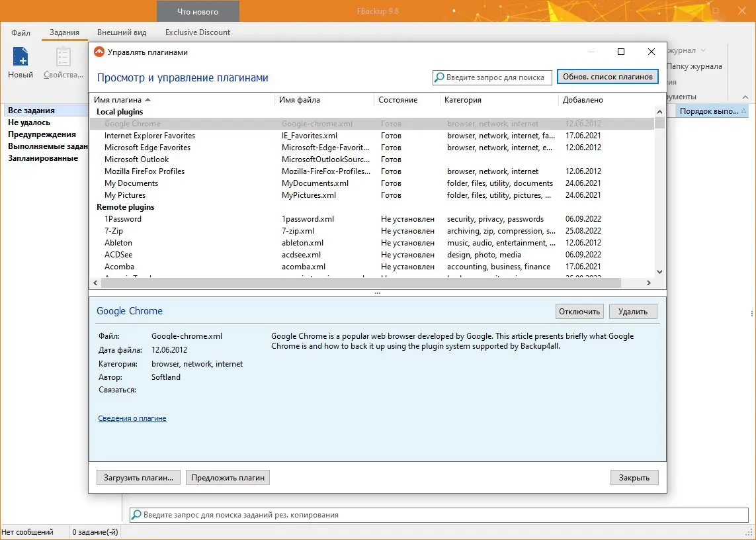
Task: Select Microsoft Edge Favorites plugin
Action: tap(372, 148)
